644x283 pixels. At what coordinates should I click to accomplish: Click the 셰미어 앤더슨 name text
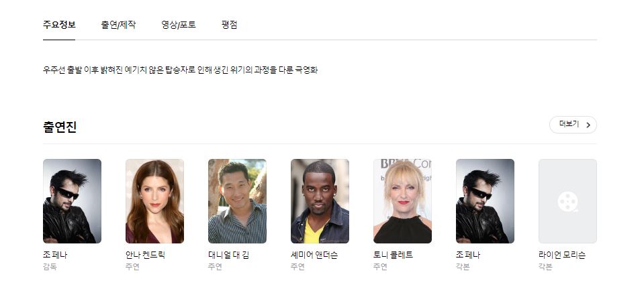pyautogui.click(x=314, y=255)
